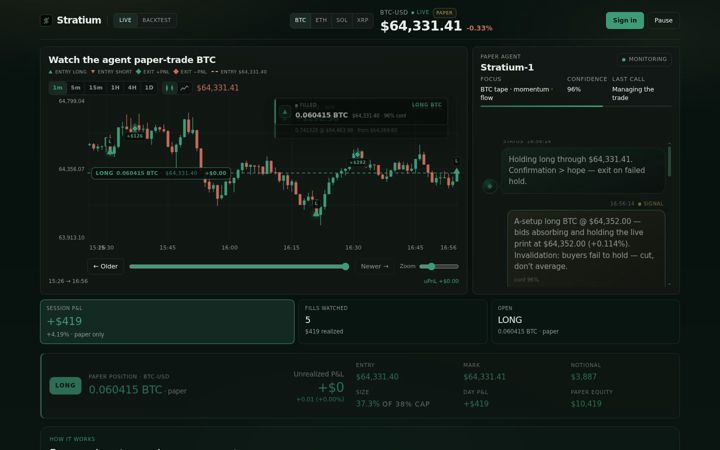The height and width of the screenshot is (450, 720).
Task: Set chart timeframe to 1H
Action: pos(115,88)
